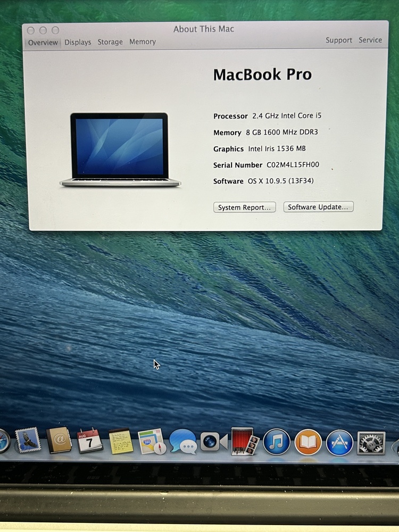The image size is (399, 532).
Task: Click the MacBook Pro heading
Action: (262, 74)
